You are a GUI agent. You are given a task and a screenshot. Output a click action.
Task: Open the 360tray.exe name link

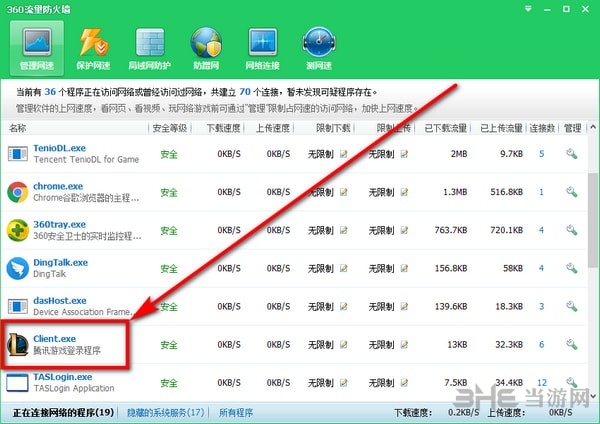[59, 224]
